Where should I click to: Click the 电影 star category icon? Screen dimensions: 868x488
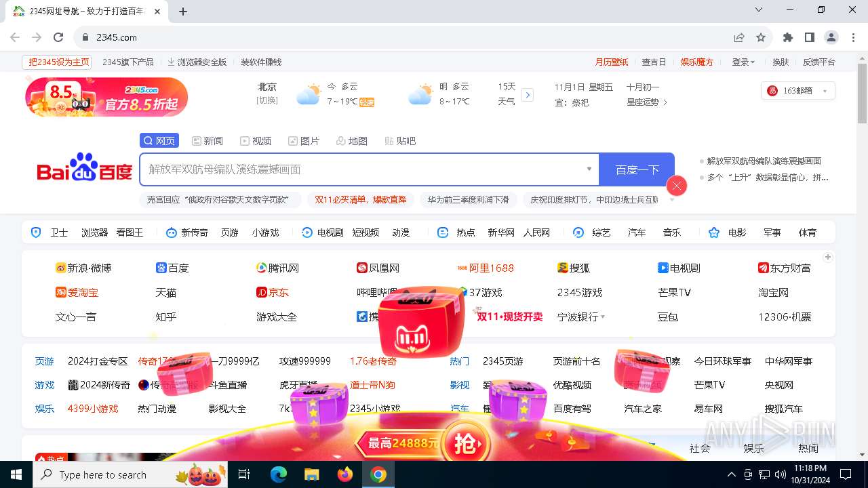click(714, 232)
